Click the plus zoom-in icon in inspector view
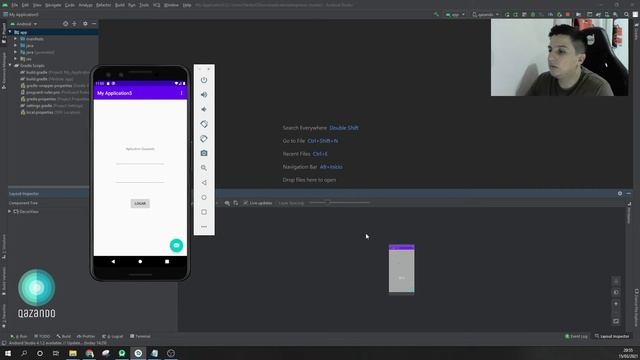Viewport: 640px width, 360px height. tap(616, 304)
